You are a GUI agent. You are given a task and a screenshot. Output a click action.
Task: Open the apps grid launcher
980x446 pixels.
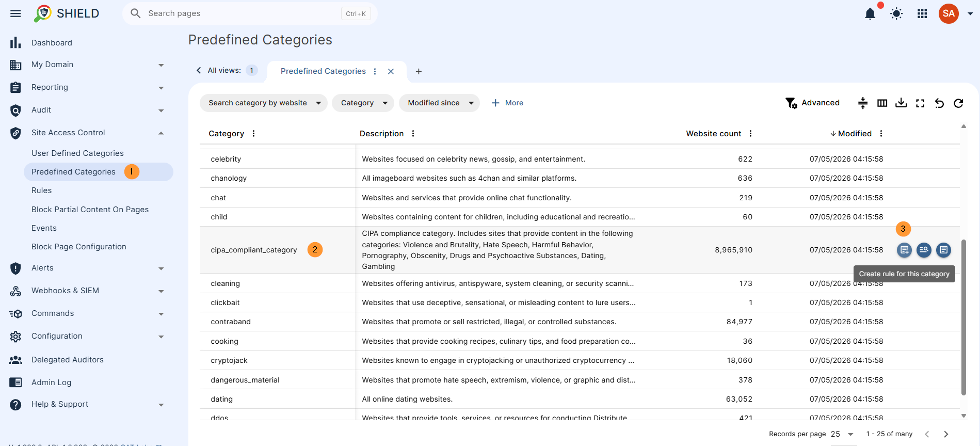[x=922, y=13]
